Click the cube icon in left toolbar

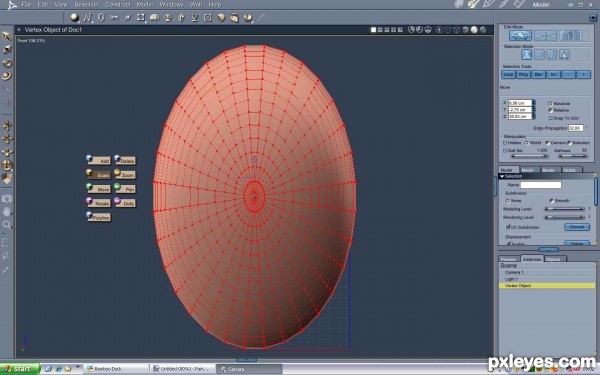(7, 178)
